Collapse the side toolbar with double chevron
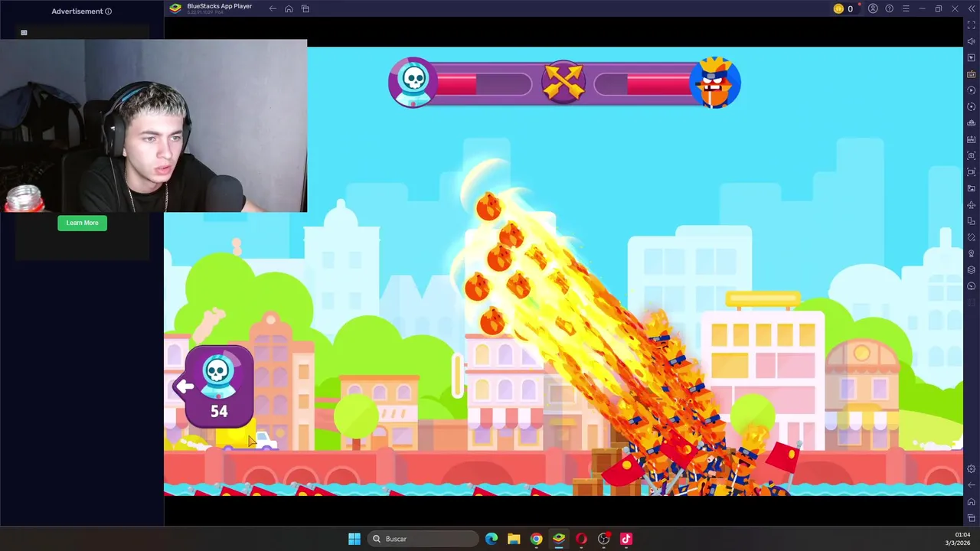 [x=972, y=8]
